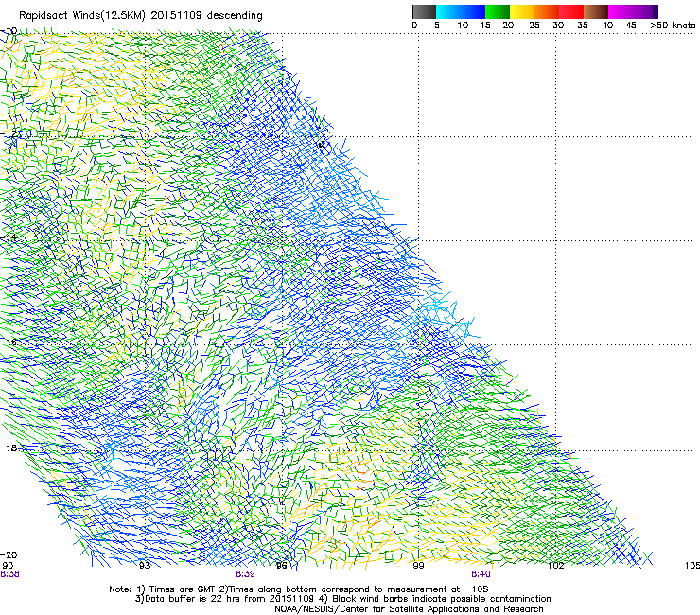The width and height of the screenshot is (700, 615).
Task: Click the '-14' latitude axis label
Action: (x=9, y=237)
